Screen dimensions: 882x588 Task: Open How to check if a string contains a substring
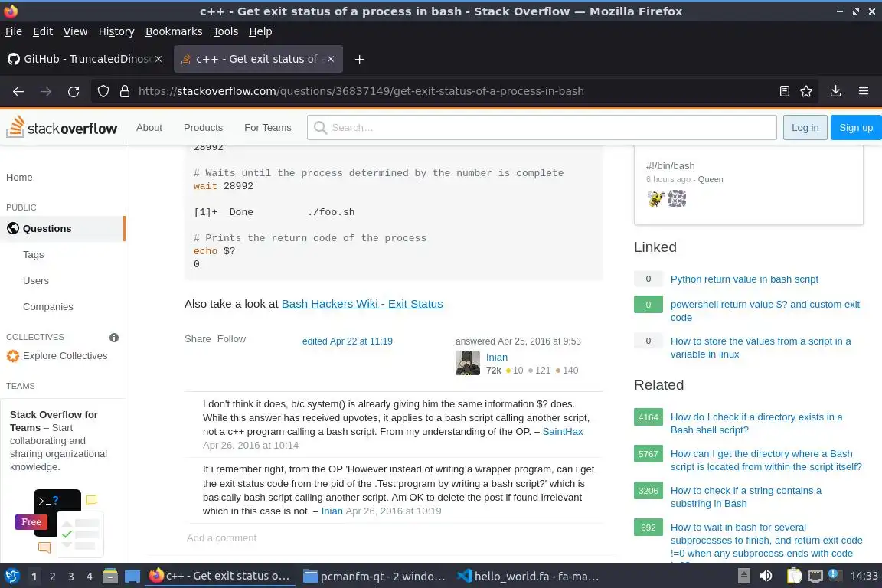[x=746, y=497]
